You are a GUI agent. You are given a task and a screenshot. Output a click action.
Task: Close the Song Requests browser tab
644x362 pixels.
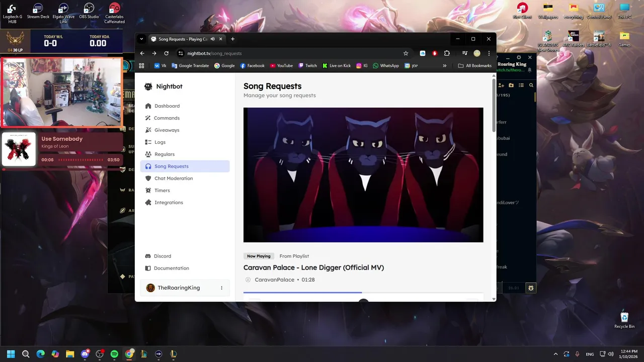coord(221,39)
